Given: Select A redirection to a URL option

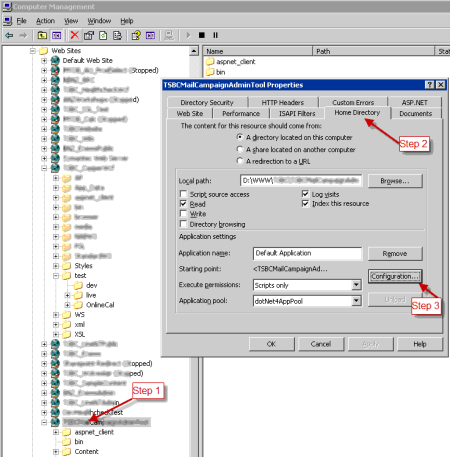Looking at the screenshot, I should click(240, 161).
